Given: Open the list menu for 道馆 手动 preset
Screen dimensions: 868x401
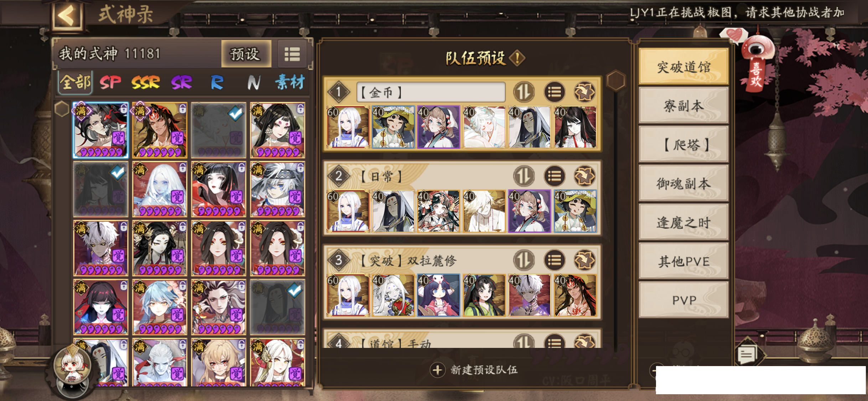Looking at the screenshot, I should click(x=554, y=341).
